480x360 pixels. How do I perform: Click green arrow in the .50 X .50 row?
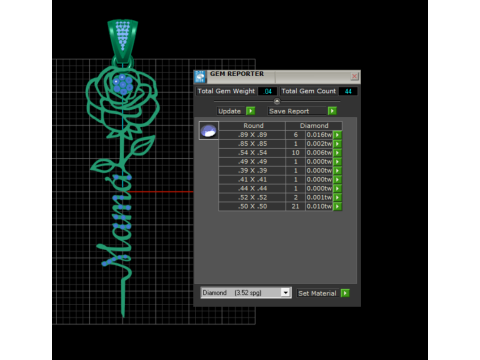click(x=338, y=207)
